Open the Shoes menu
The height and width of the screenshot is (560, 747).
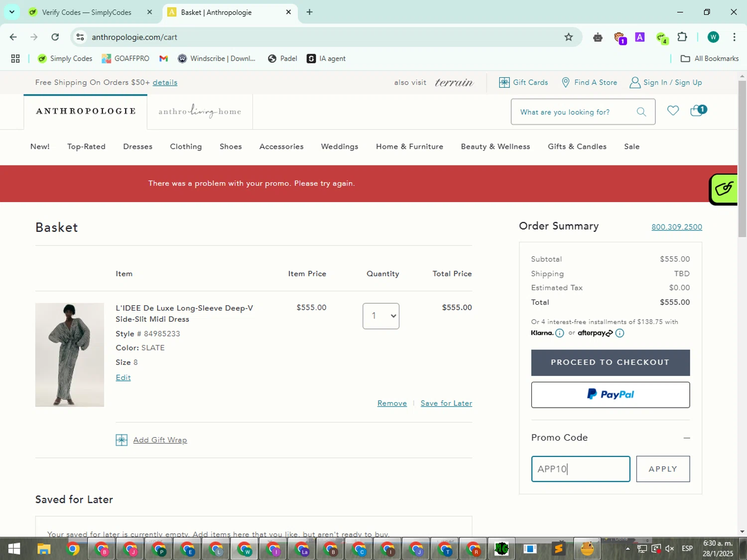[x=231, y=146]
